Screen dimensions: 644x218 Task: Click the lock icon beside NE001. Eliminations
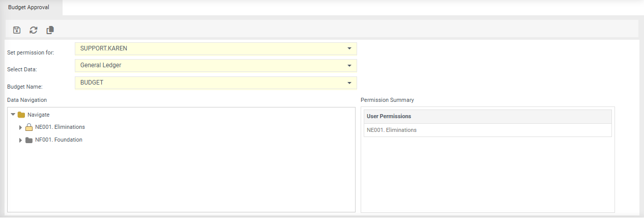coord(29,127)
